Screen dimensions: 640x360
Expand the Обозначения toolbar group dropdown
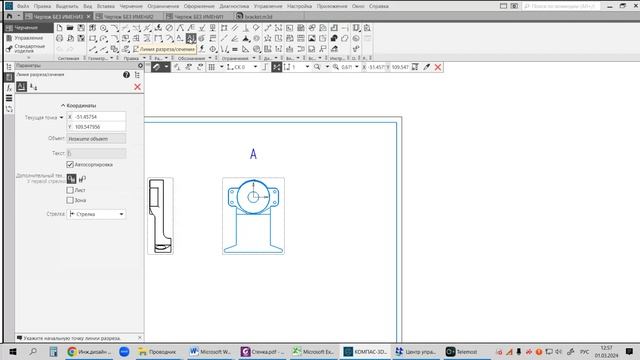[210, 58]
